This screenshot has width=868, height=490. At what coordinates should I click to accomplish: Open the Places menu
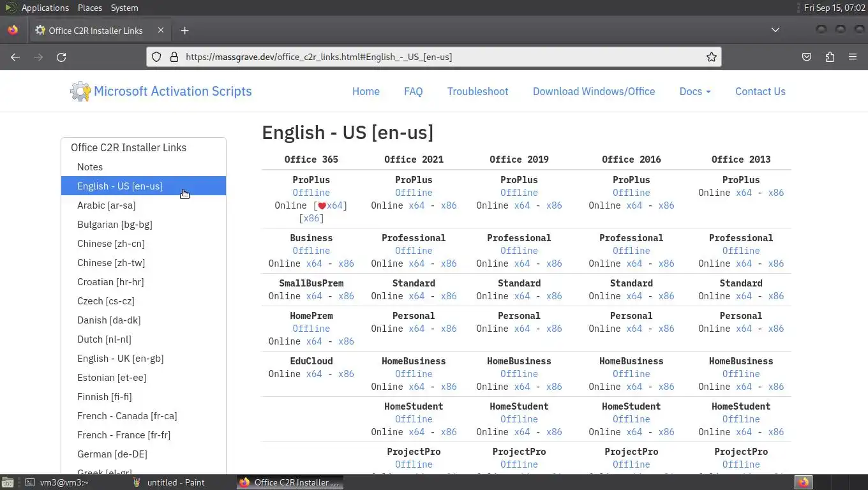tap(90, 8)
